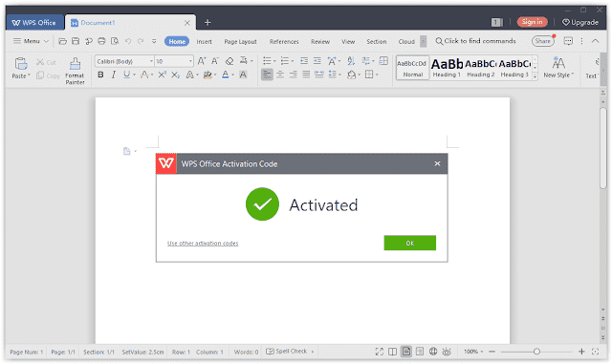Click the full screen icon in status bar

click(x=380, y=352)
